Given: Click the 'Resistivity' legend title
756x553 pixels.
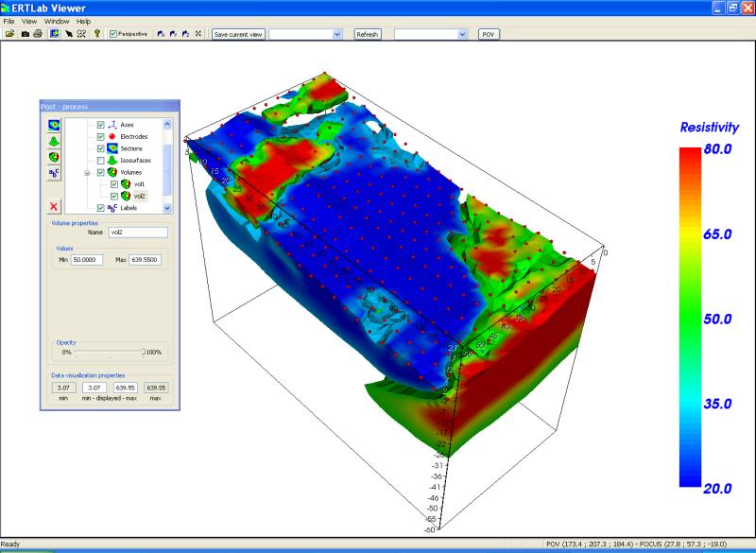Looking at the screenshot, I should pyautogui.click(x=710, y=128).
